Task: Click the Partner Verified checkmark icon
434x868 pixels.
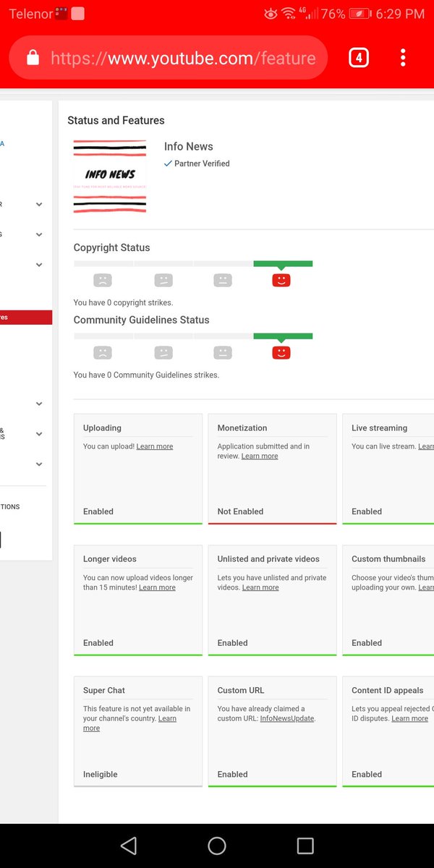Action: point(168,163)
